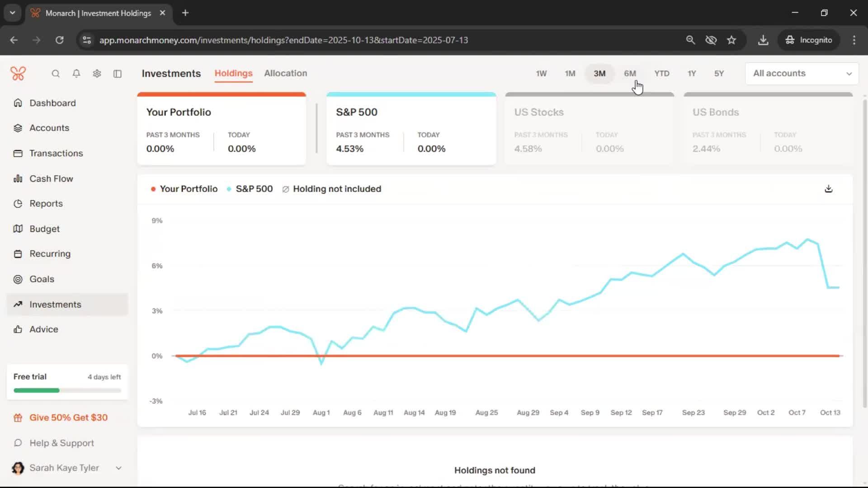Select the 6M time range
This screenshot has width=868, height=488.
pyautogui.click(x=630, y=74)
